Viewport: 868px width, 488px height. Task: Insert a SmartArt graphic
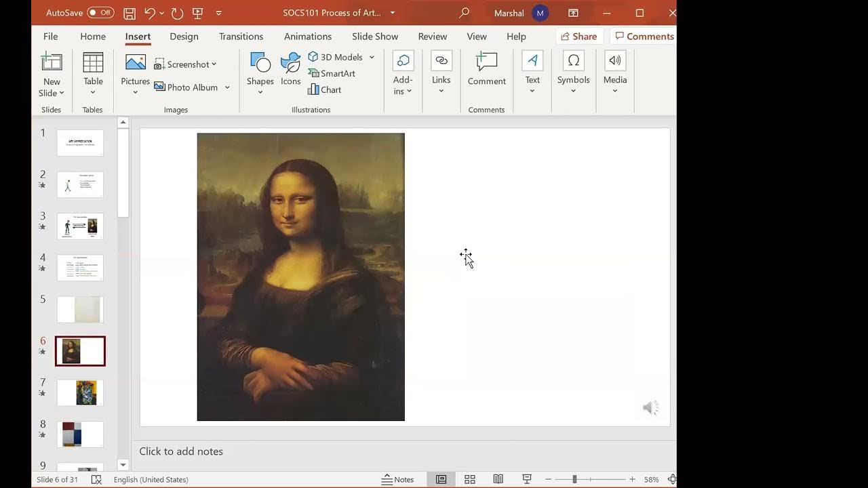tap(332, 73)
